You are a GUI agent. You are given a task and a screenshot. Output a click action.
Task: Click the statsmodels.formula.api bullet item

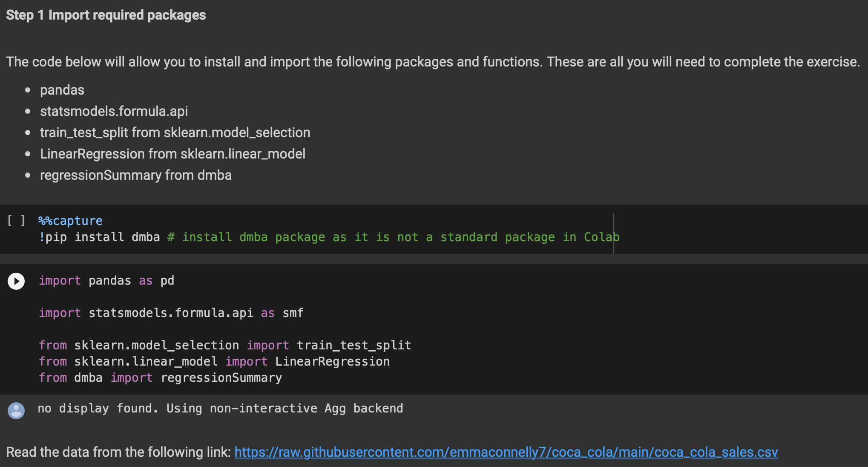pos(114,111)
